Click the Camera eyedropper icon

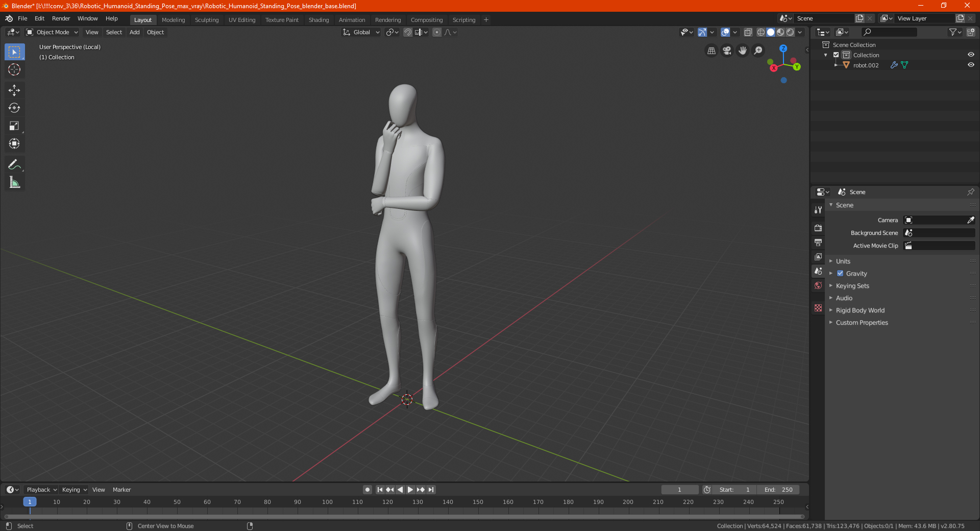tap(970, 220)
